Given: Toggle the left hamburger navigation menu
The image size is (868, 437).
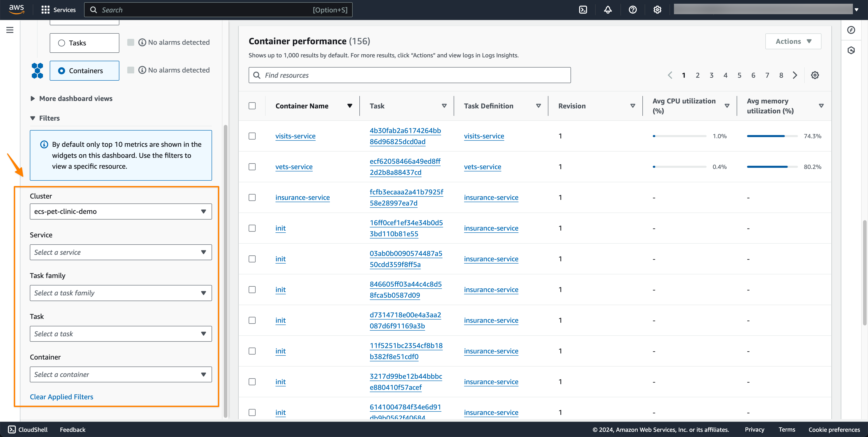Looking at the screenshot, I should (x=10, y=30).
